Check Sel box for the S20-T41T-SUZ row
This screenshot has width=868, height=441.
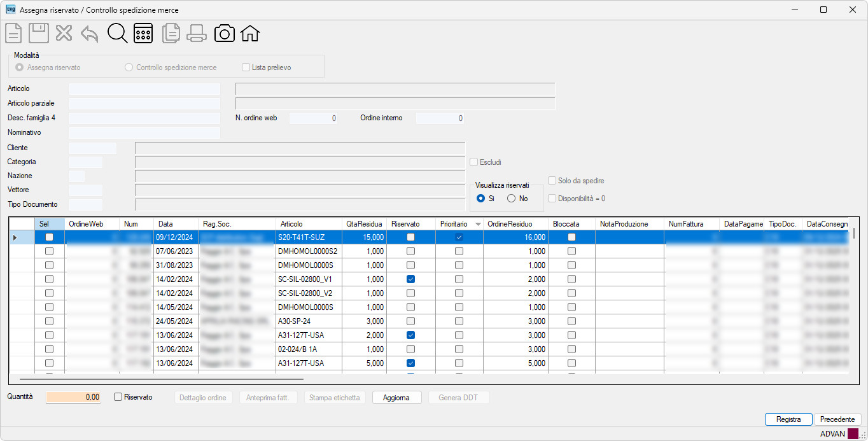pyautogui.click(x=50, y=237)
